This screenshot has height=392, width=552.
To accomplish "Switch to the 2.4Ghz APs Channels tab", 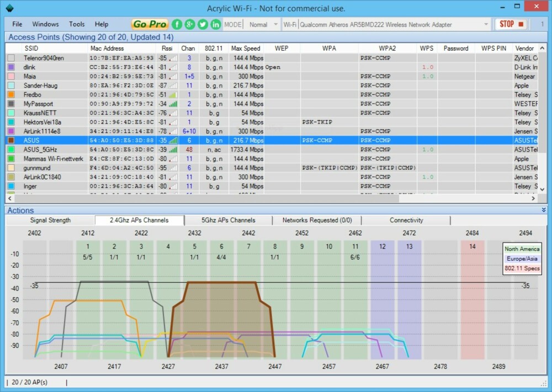I will pos(139,220).
